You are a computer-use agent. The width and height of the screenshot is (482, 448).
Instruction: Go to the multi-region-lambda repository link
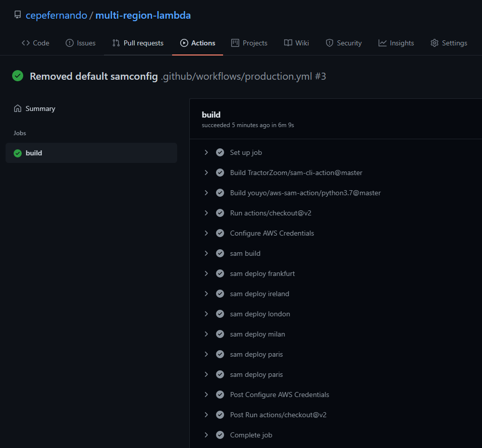tap(143, 15)
